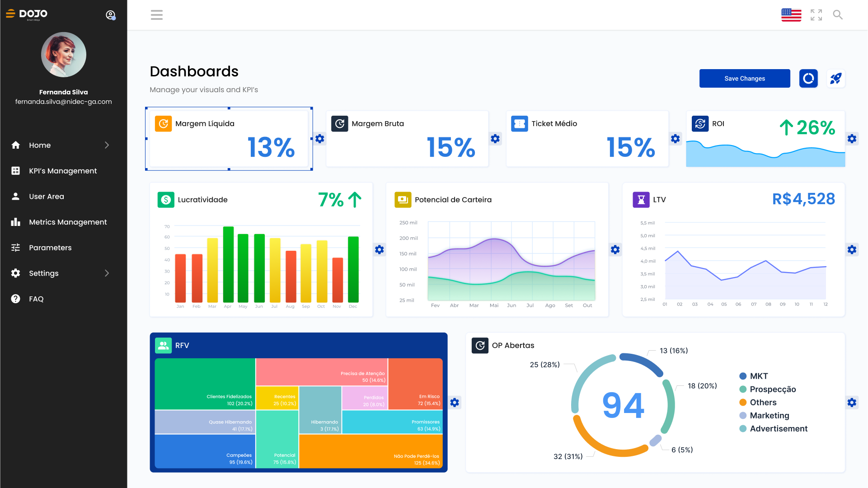
Task: Click the dark OP Abertas icon
Action: tap(480, 346)
